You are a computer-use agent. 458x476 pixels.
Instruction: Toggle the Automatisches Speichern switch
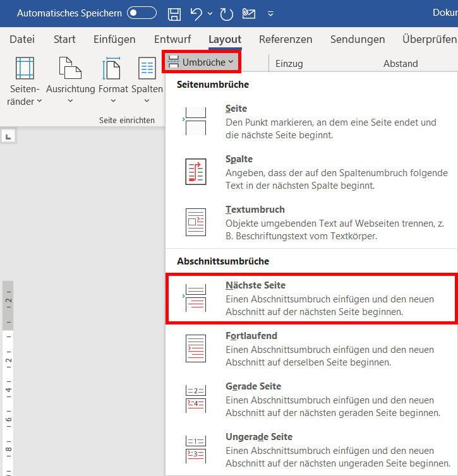click(142, 13)
